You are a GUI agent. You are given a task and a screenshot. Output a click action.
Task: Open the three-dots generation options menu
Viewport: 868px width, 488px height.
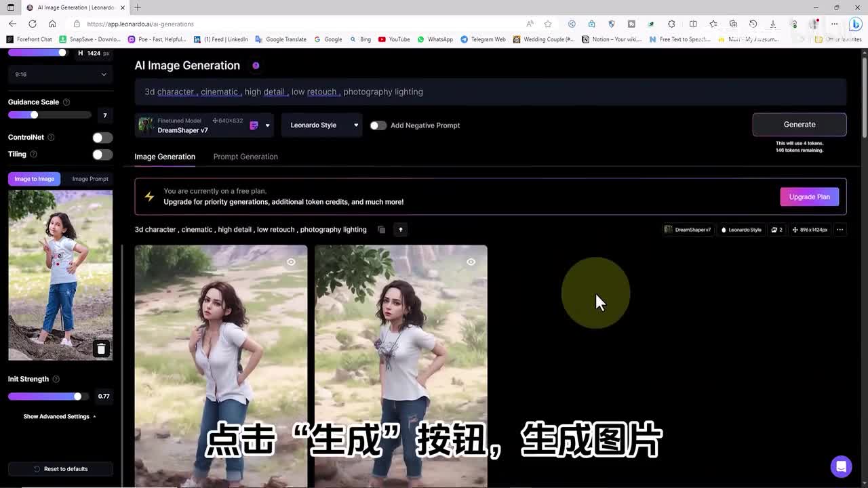tap(840, 230)
